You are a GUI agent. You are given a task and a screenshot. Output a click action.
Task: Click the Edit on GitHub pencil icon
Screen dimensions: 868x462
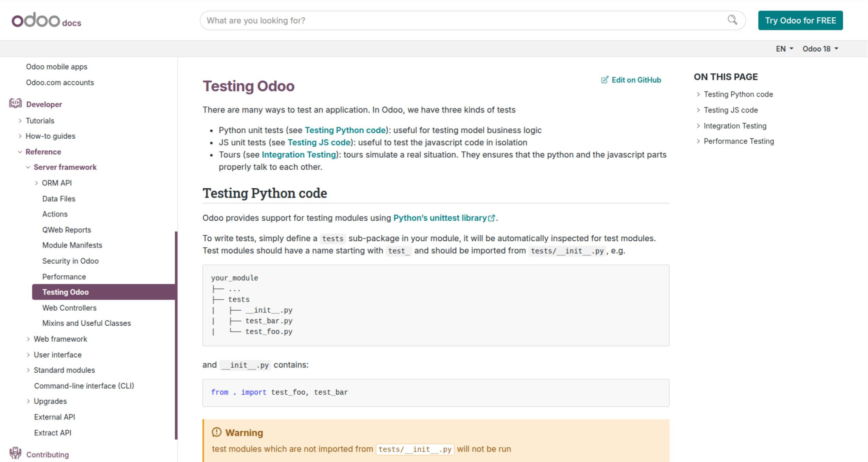605,80
